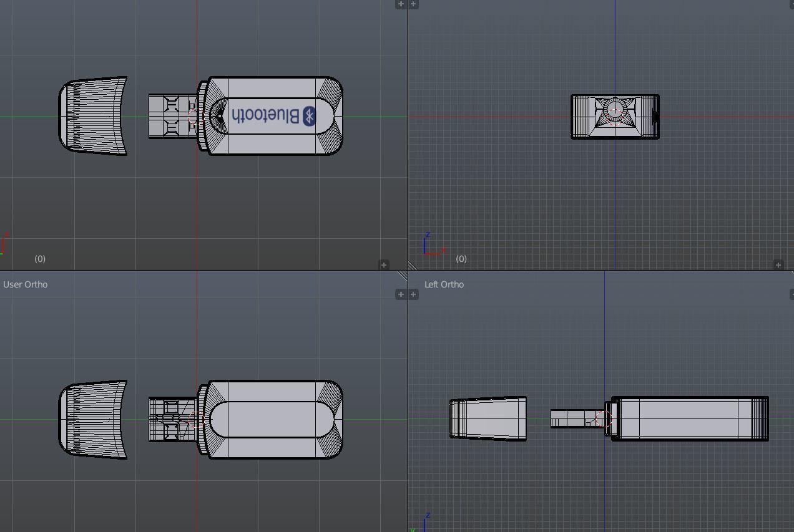Select the USB connector plug in top-left viewport
Viewport: 794px width, 532px height.
coord(172,116)
